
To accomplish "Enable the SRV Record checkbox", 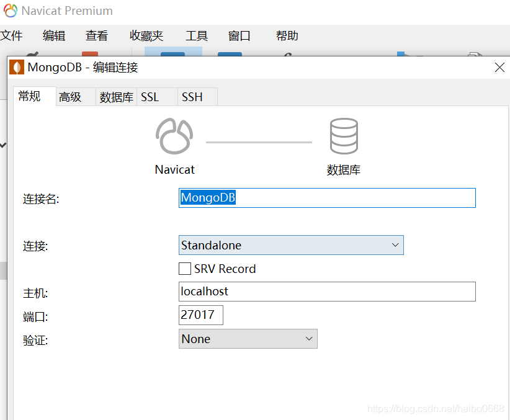I will coord(184,269).
